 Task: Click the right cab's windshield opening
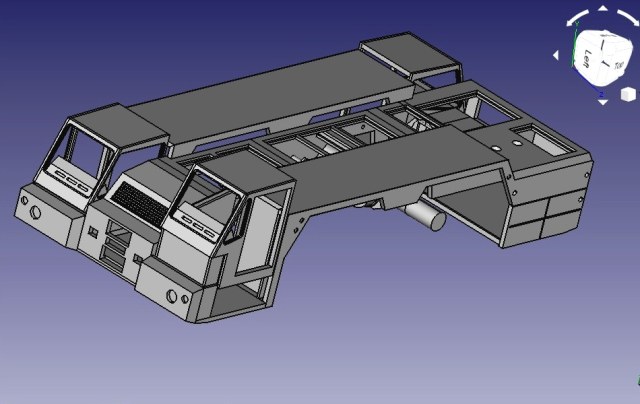click(x=207, y=206)
